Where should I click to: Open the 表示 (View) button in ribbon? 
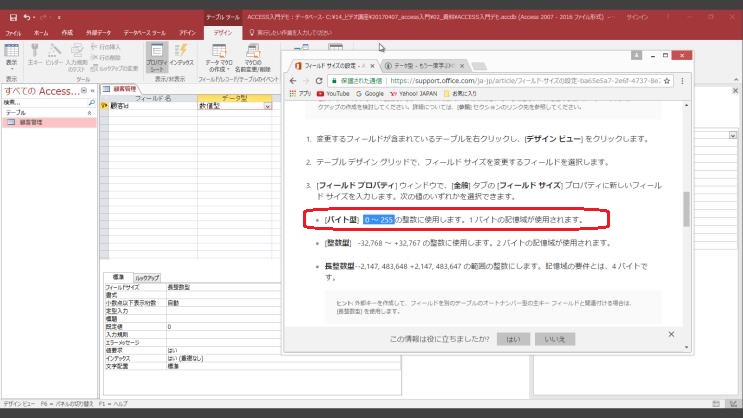click(x=11, y=56)
